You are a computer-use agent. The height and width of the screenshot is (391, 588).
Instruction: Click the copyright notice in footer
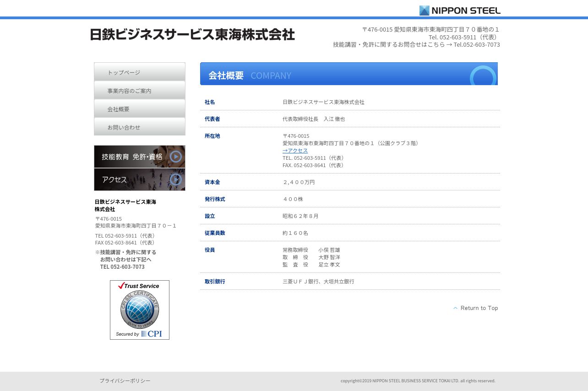(418, 381)
